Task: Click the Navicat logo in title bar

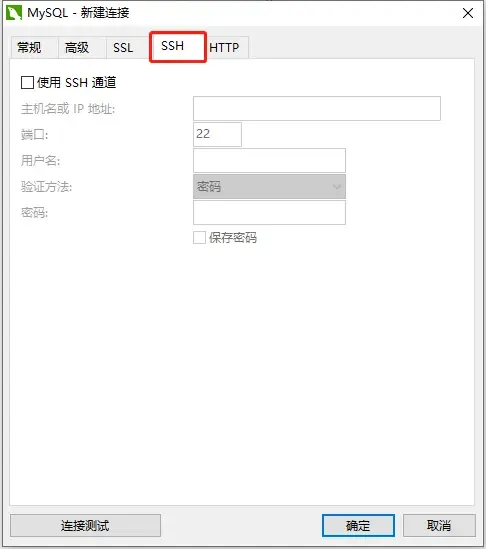Action: click(x=14, y=13)
